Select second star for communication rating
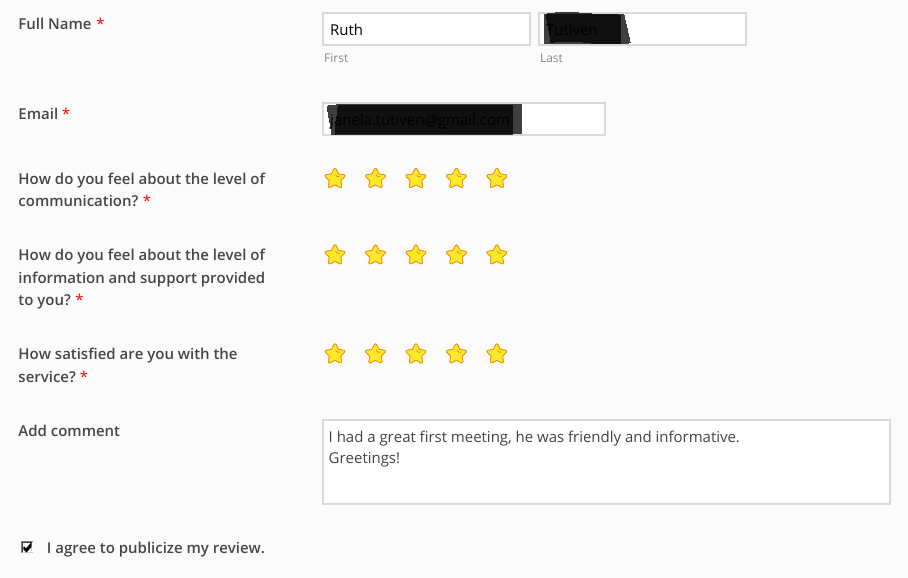Screen dimensions: 908x578 tap(375, 178)
